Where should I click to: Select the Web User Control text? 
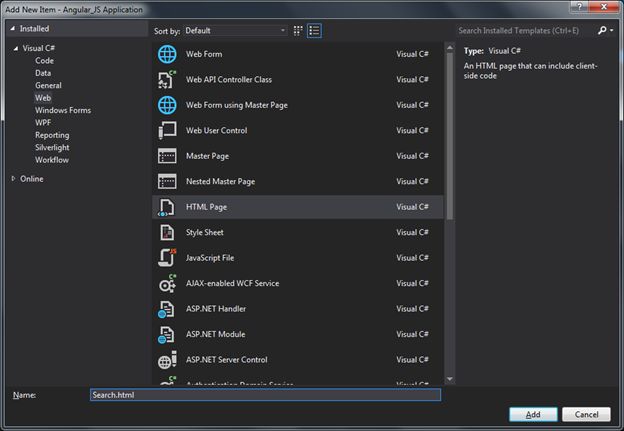(216, 131)
